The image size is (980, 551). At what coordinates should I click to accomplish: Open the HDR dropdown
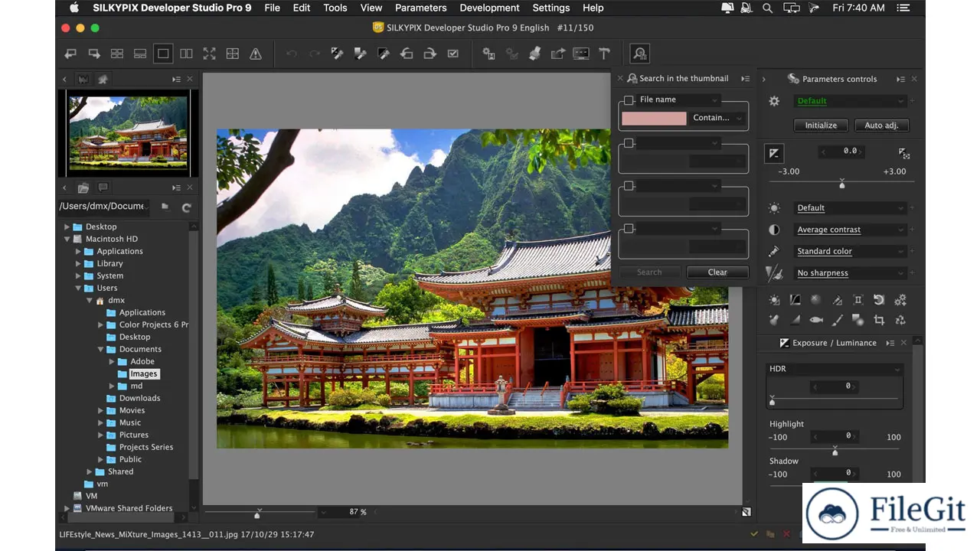tap(835, 369)
